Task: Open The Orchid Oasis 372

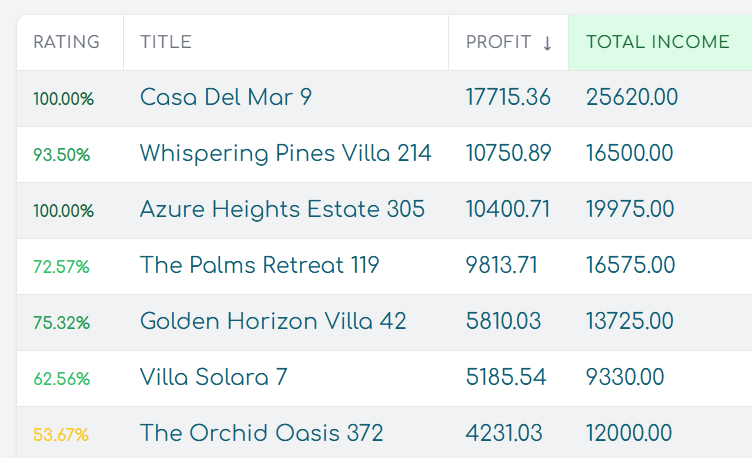Action: 262,434
